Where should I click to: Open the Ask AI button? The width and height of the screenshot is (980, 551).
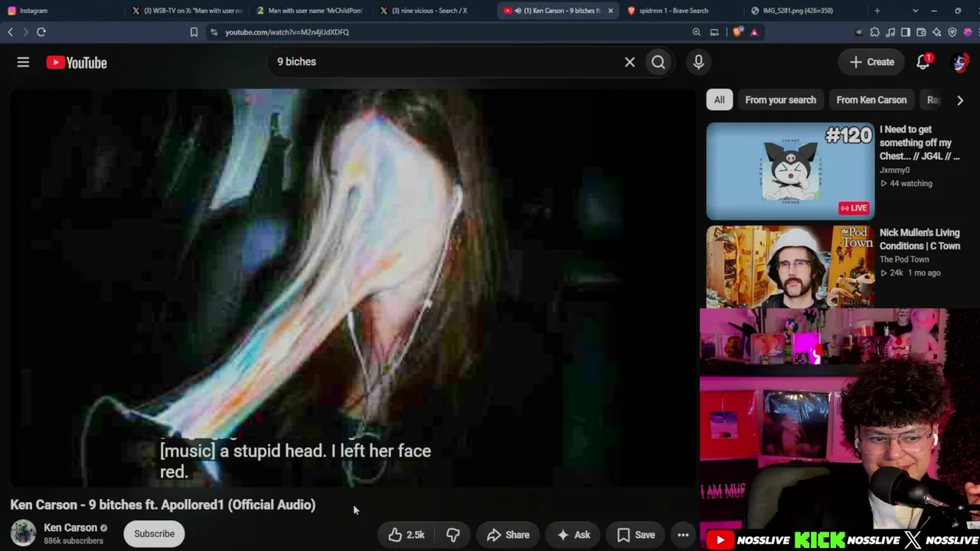pos(573,535)
